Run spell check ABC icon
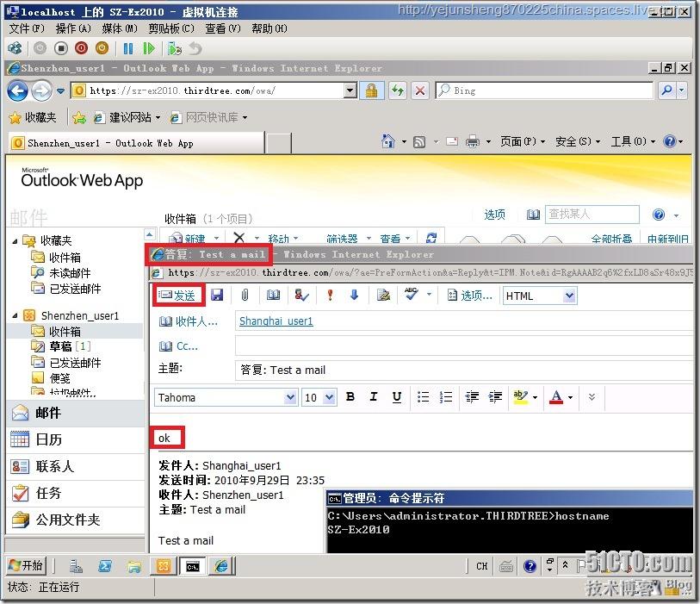This screenshot has width=700, height=604. point(412,294)
